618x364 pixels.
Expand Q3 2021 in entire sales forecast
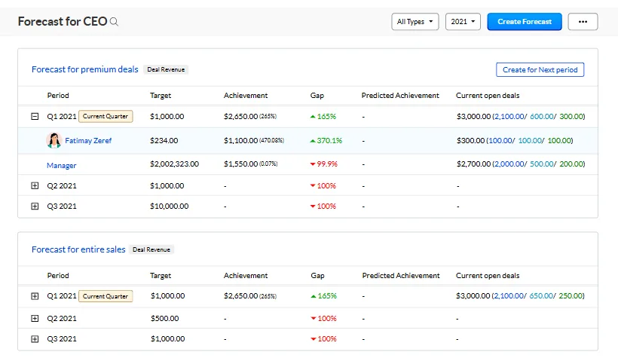pyautogui.click(x=35, y=339)
